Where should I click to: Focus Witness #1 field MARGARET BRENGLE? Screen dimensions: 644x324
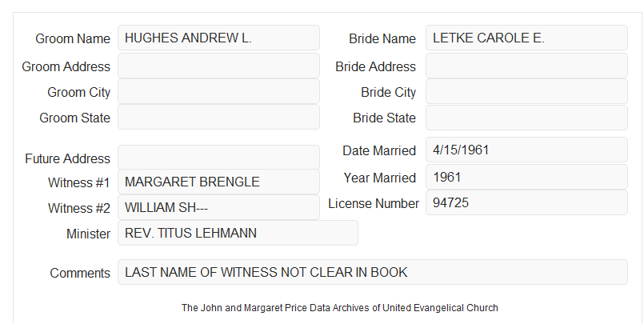click(x=218, y=182)
